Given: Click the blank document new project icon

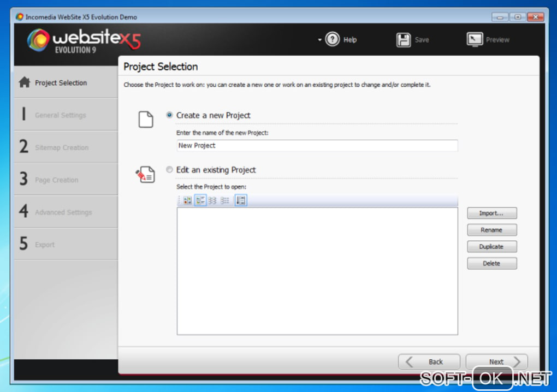Looking at the screenshot, I should tap(146, 119).
